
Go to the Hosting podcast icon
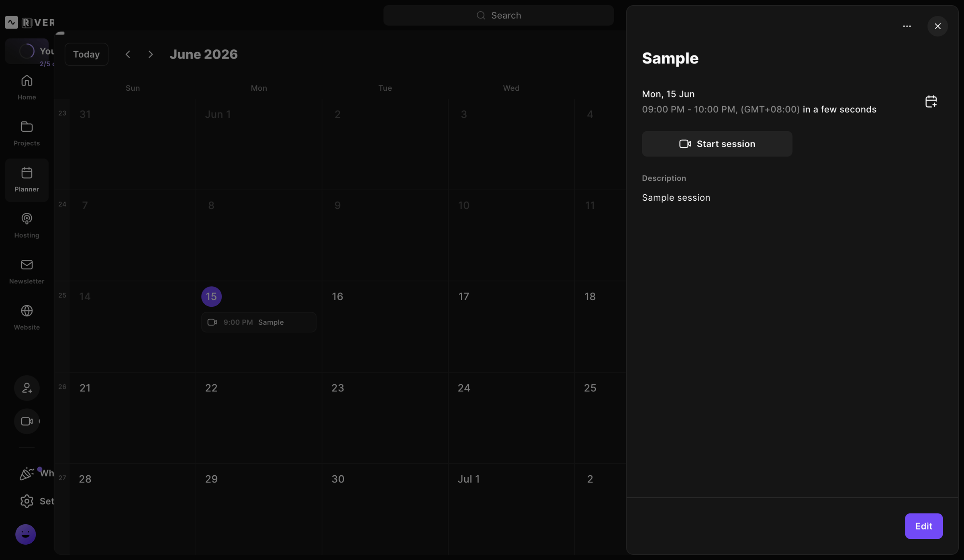(x=27, y=219)
